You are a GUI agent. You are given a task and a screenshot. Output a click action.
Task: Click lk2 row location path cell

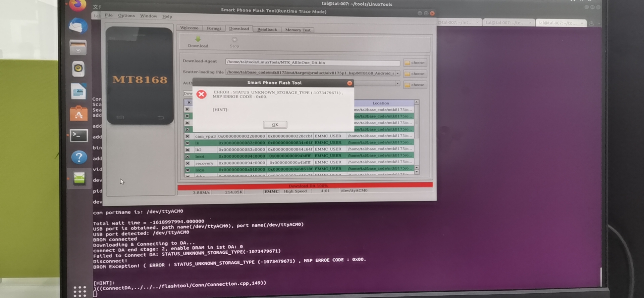[380, 148]
